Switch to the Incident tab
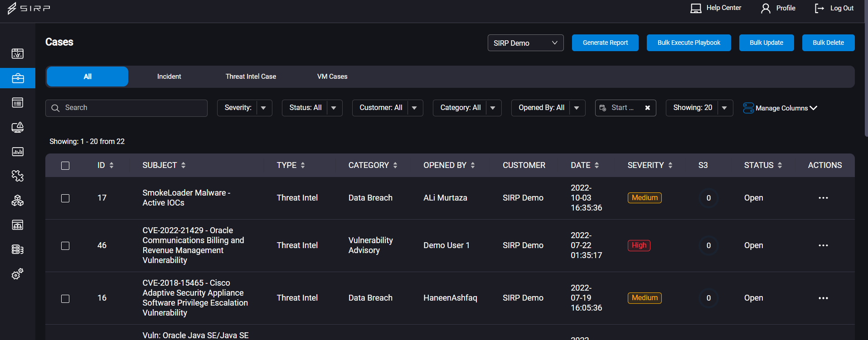Image resolution: width=868 pixels, height=340 pixels. coord(169,77)
